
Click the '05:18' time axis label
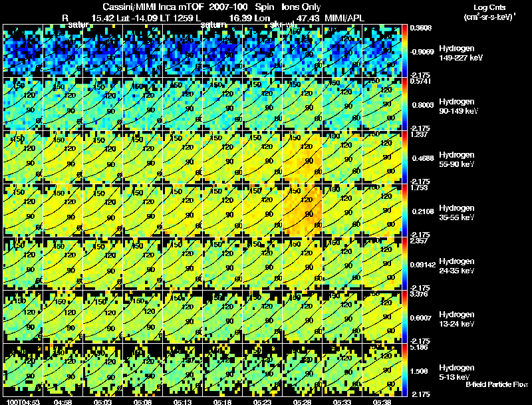point(222,402)
